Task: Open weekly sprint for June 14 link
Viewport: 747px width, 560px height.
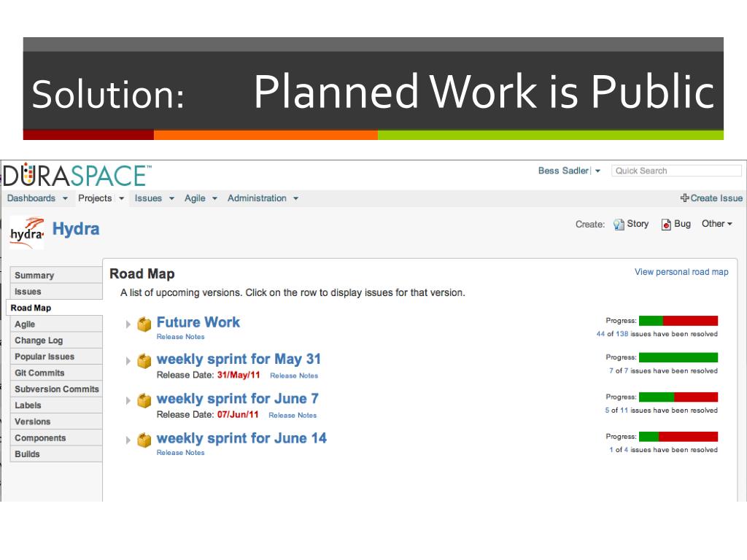Action: 241,437
